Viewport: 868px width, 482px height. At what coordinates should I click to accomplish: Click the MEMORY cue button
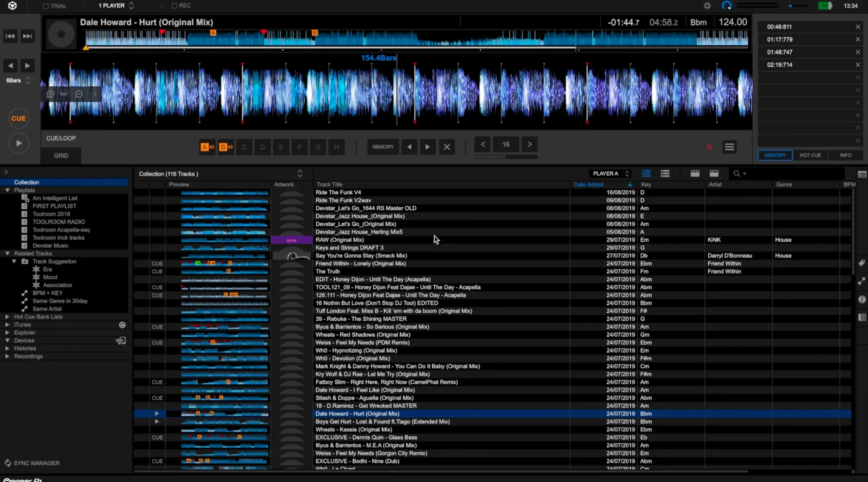pyautogui.click(x=383, y=147)
